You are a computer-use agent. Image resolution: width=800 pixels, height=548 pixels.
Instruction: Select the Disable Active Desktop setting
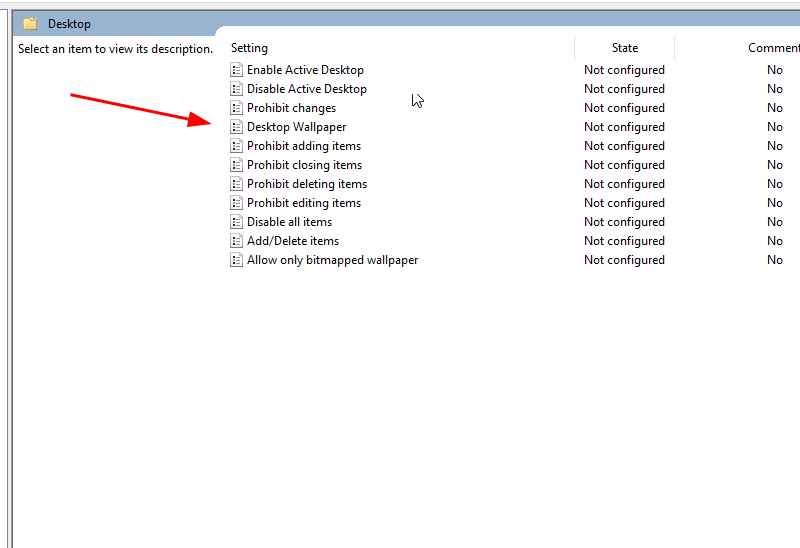307,89
